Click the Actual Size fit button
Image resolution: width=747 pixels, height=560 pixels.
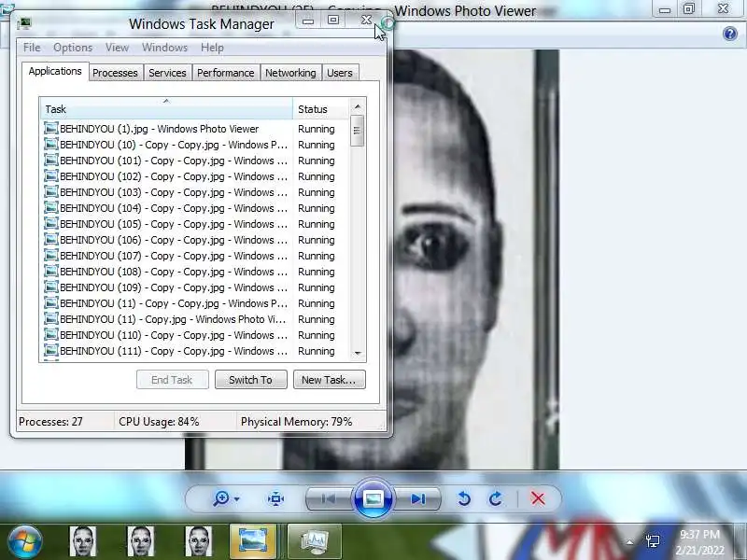coord(275,498)
